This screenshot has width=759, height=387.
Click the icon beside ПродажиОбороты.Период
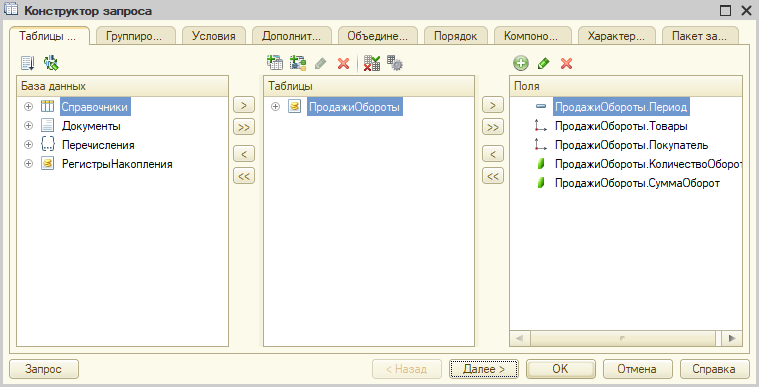541,107
